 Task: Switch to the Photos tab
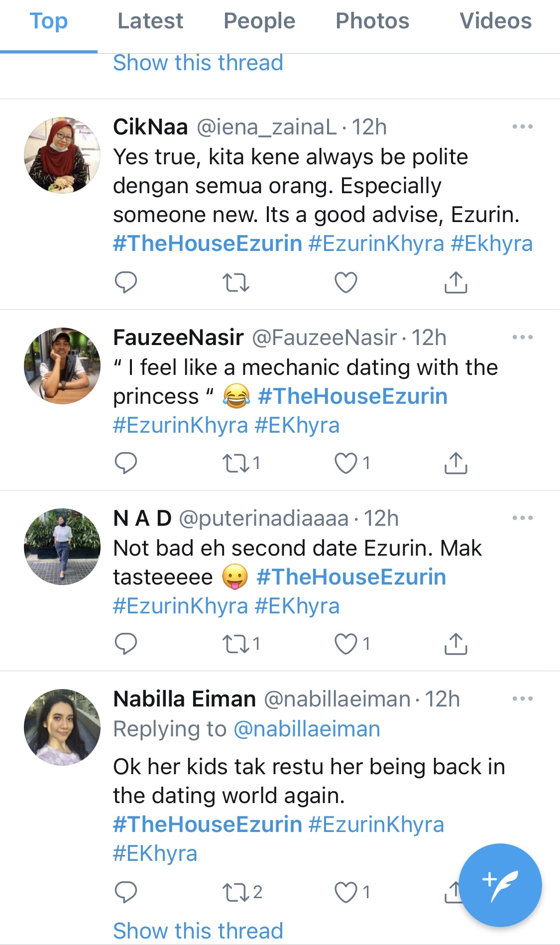(372, 21)
